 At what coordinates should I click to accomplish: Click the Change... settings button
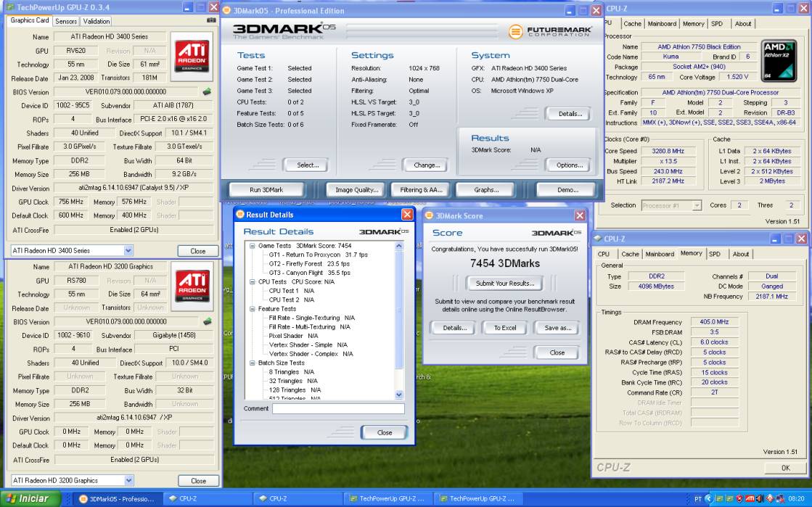(427, 165)
